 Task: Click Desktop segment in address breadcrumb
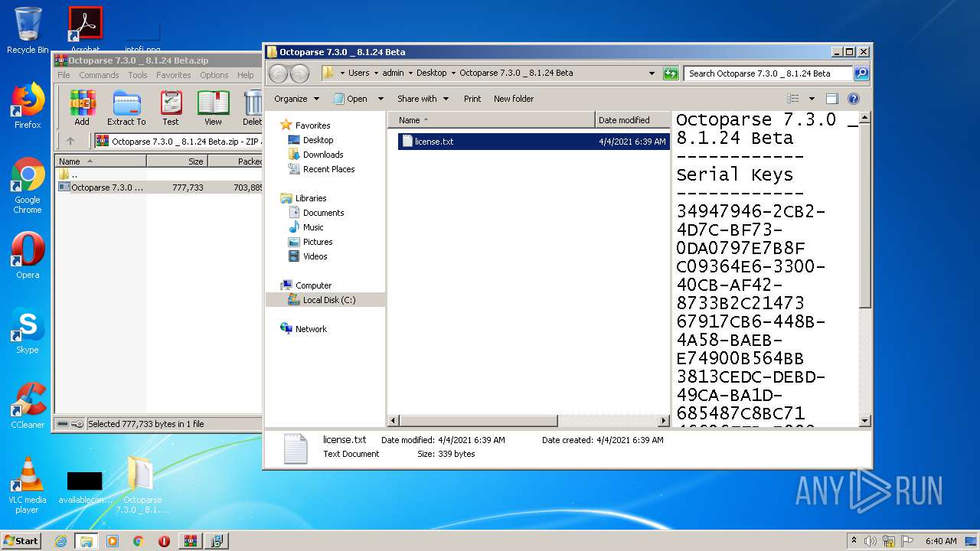tap(431, 73)
